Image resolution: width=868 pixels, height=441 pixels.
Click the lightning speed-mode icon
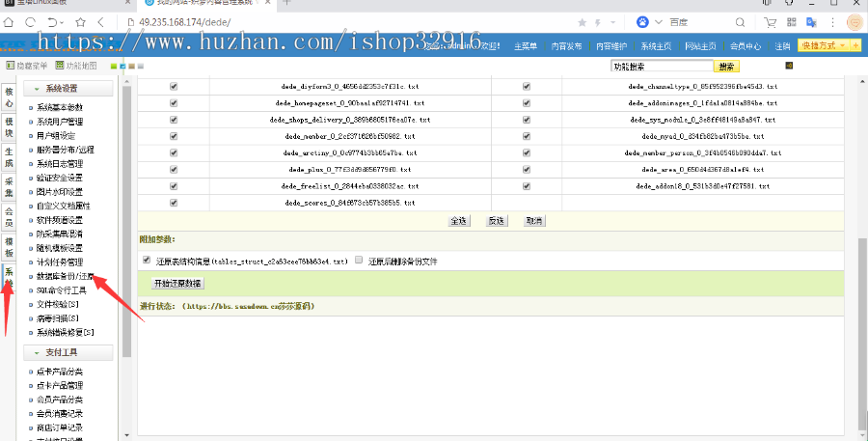(598, 22)
